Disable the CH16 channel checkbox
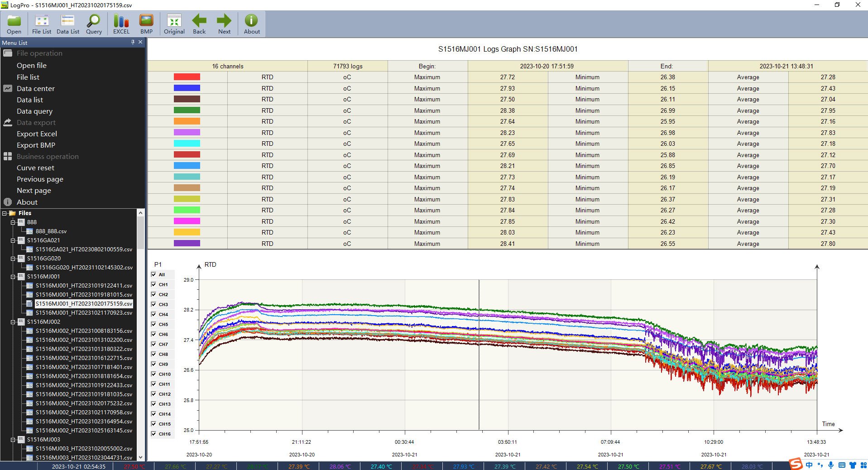The width and height of the screenshot is (868, 470). (x=154, y=434)
